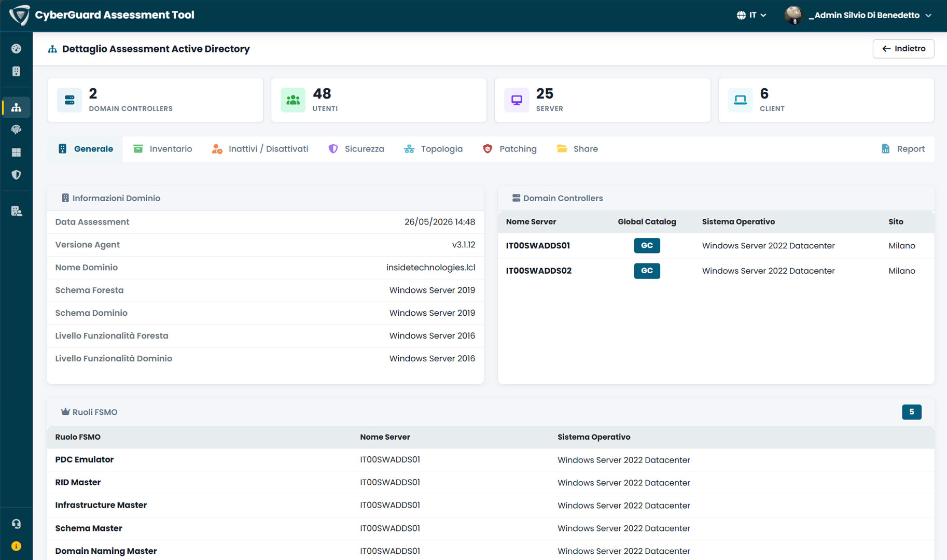This screenshot has width=947, height=560.
Task: Click the RID Master role row
Action: tap(491, 483)
